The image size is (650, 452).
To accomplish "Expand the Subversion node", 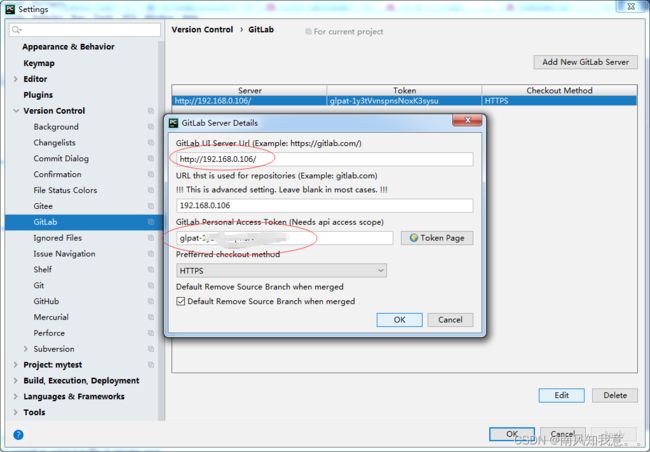I will point(26,349).
